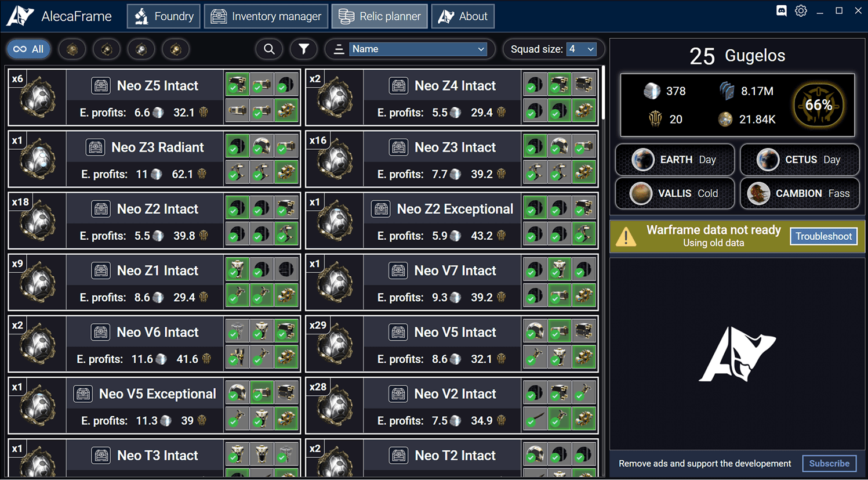Click the relic list vertical scrollbar
This screenshot has height=480, width=868.
(603, 93)
